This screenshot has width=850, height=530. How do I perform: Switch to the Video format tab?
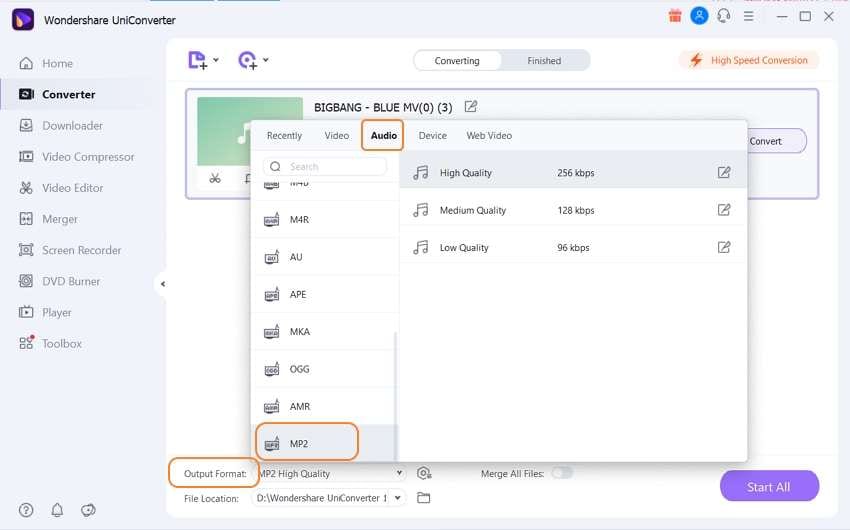[x=337, y=135]
